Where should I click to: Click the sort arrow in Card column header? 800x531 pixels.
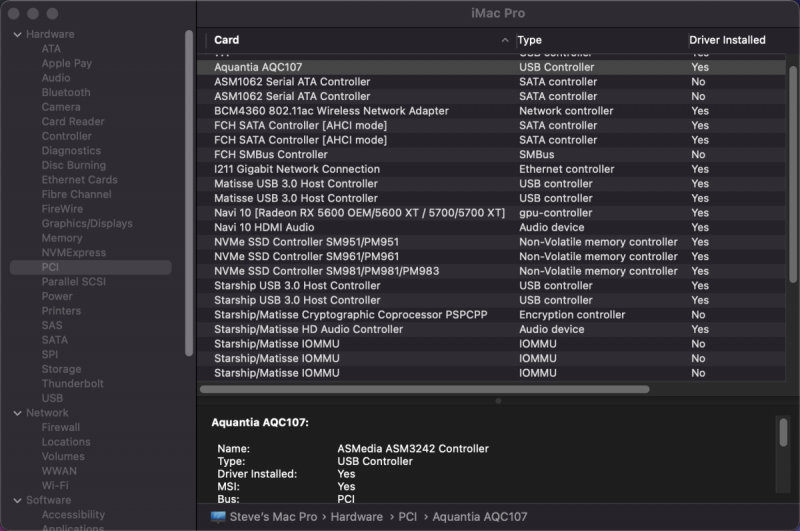coord(505,40)
